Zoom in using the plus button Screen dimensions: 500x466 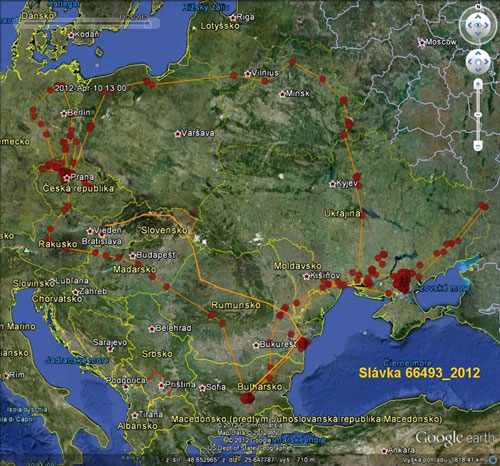478,84
